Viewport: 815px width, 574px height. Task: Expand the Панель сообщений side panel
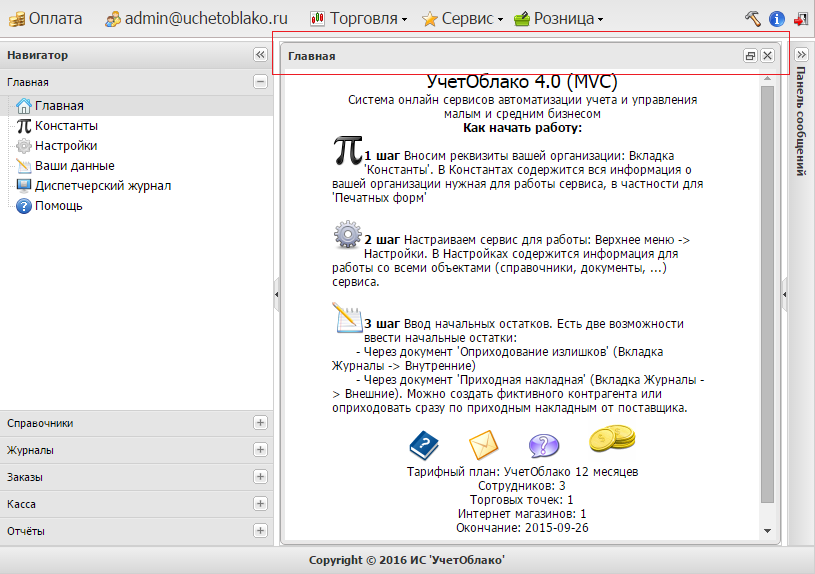click(x=801, y=54)
